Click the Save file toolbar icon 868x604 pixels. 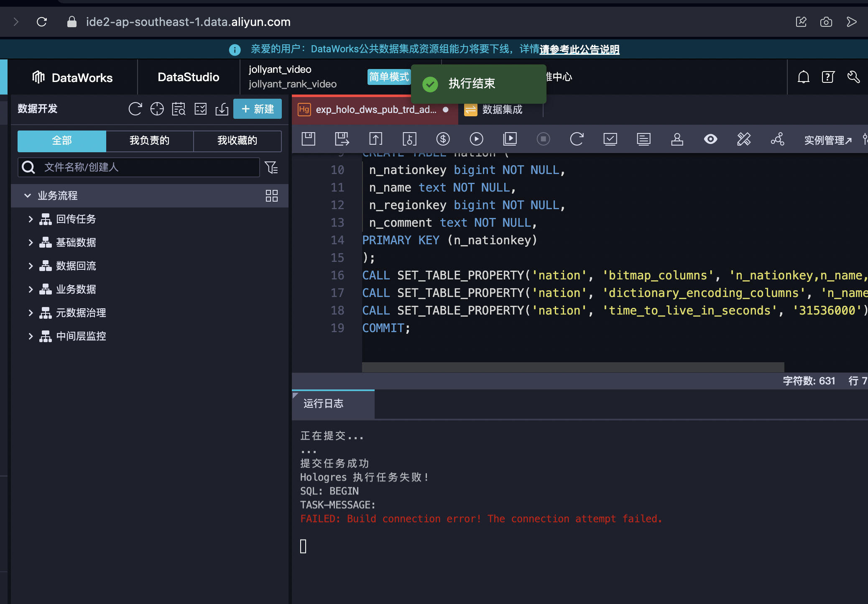[309, 139]
